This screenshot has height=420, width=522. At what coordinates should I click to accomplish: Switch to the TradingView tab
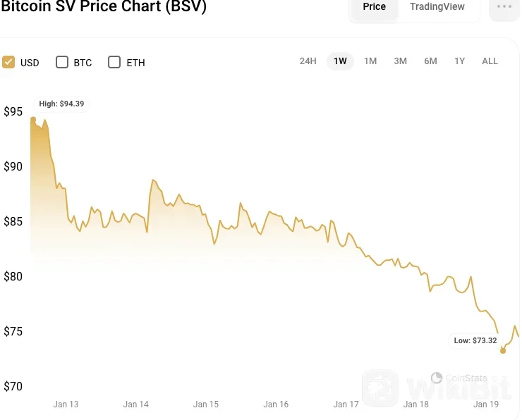tap(437, 7)
